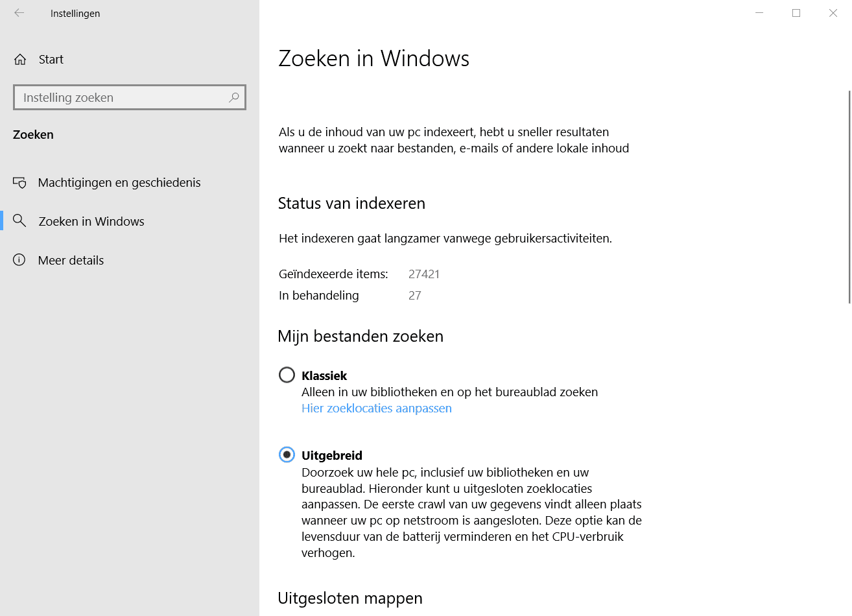Click the Instellingen window title
Screen dimensions: 852x616
(x=75, y=14)
